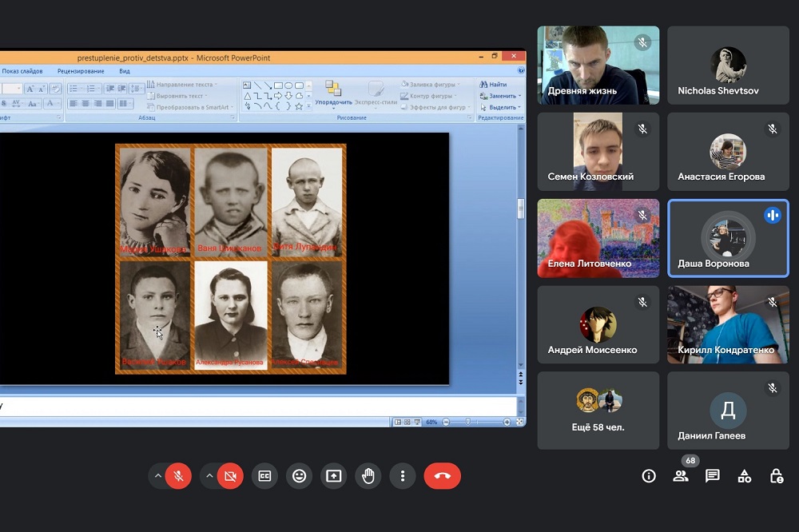
Task: Open the chat panel
Action: point(713,476)
